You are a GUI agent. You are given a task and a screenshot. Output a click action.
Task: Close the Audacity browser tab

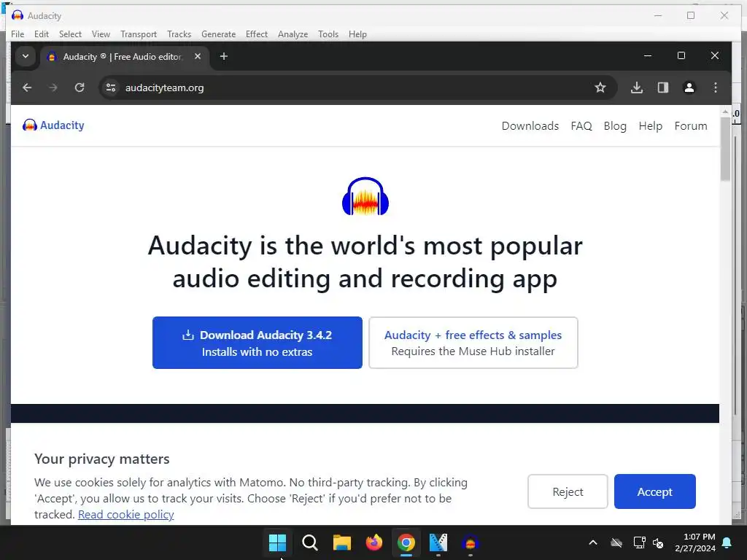[198, 56]
